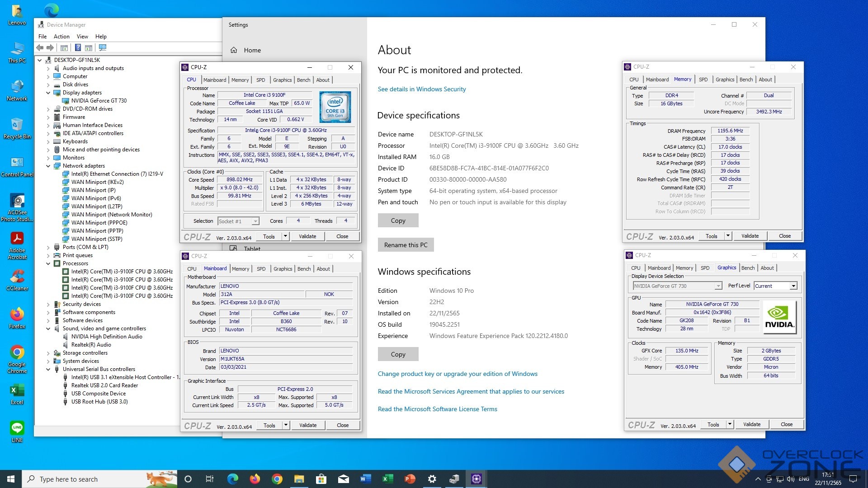The image size is (868, 488).
Task: Click the CPU-Z icon in the taskbar
Action: click(476, 479)
